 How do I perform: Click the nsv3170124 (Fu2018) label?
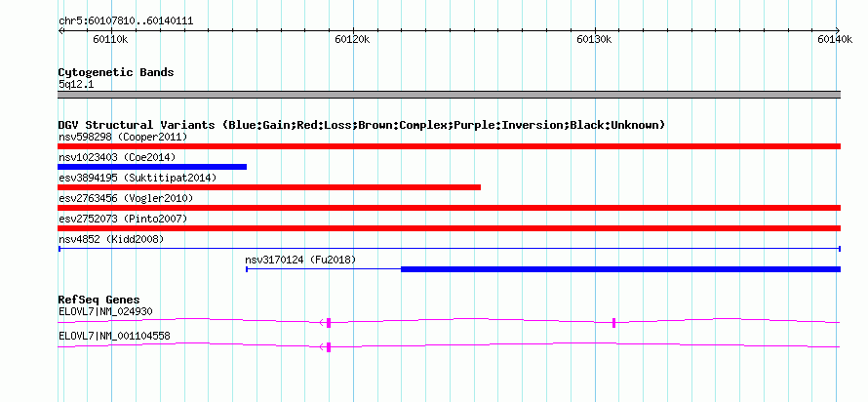[300, 260]
